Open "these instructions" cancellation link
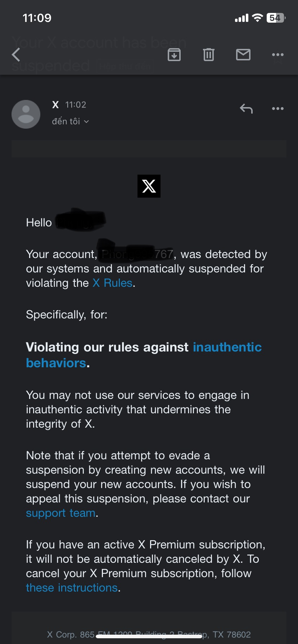 coord(72,588)
